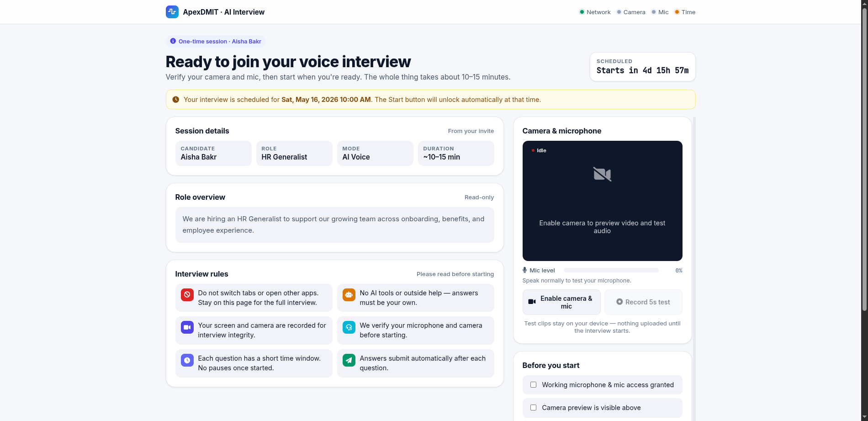Select the Mode AI Voice field
868x421 pixels.
(375, 153)
